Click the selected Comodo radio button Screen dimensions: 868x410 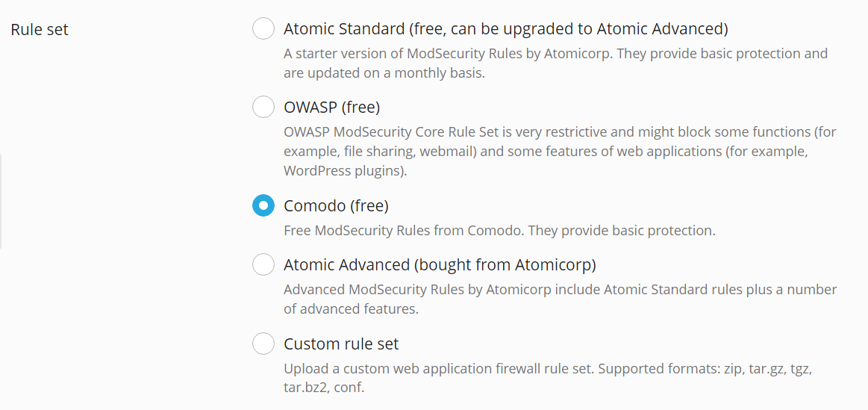263,205
